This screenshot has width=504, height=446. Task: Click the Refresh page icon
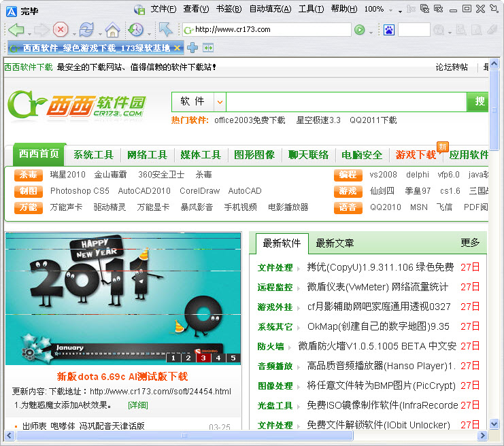pyautogui.click(x=86, y=30)
